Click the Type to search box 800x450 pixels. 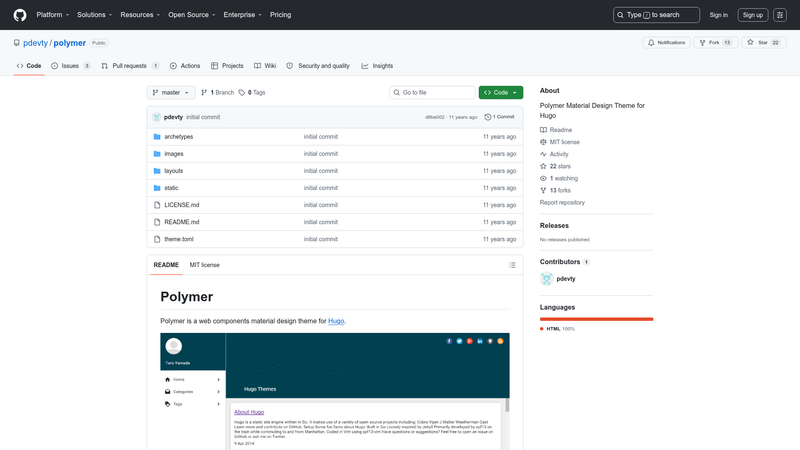coord(656,15)
